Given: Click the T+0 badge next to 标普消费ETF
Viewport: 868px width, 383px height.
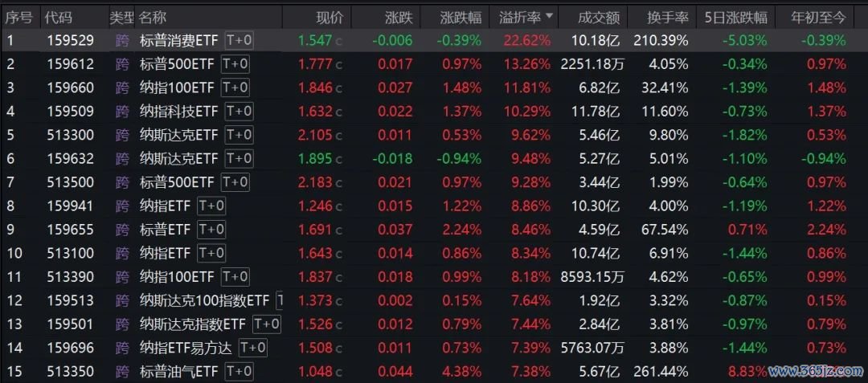Looking at the screenshot, I should pos(239,40).
